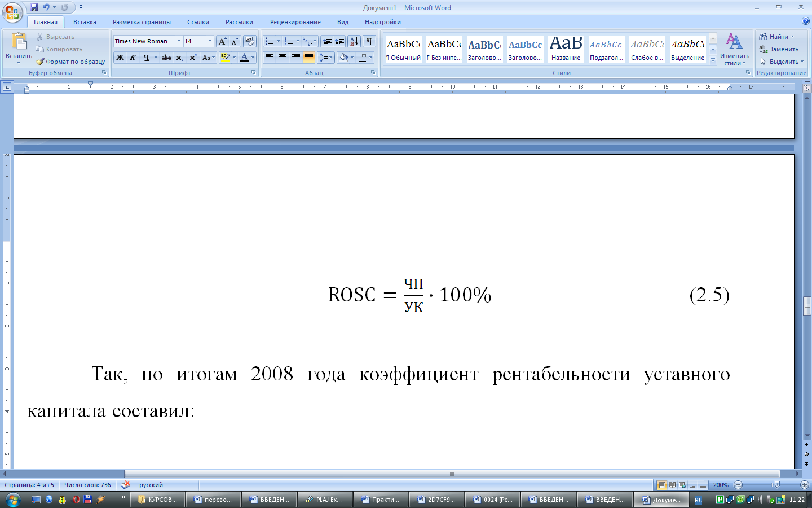Open Разметка страницы tab
This screenshot has width=812, height=508.
142,22
